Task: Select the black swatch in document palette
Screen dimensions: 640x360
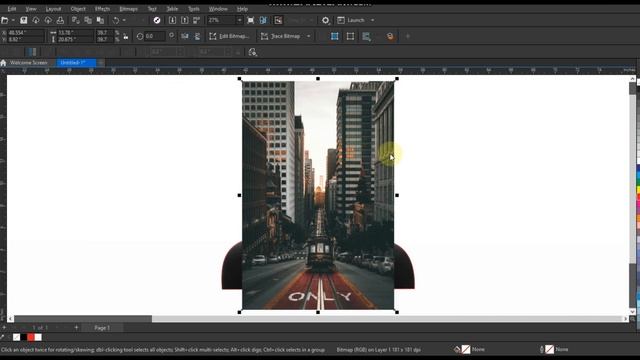Action: [x=24, y=337]
